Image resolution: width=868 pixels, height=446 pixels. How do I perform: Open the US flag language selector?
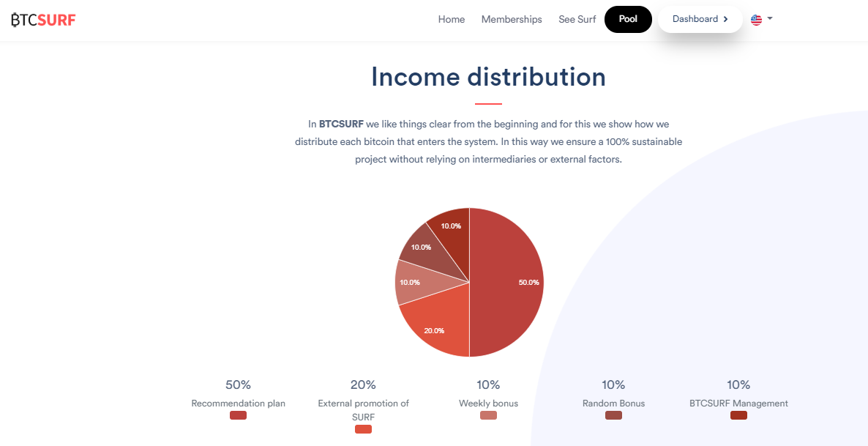tap(756, 20)
